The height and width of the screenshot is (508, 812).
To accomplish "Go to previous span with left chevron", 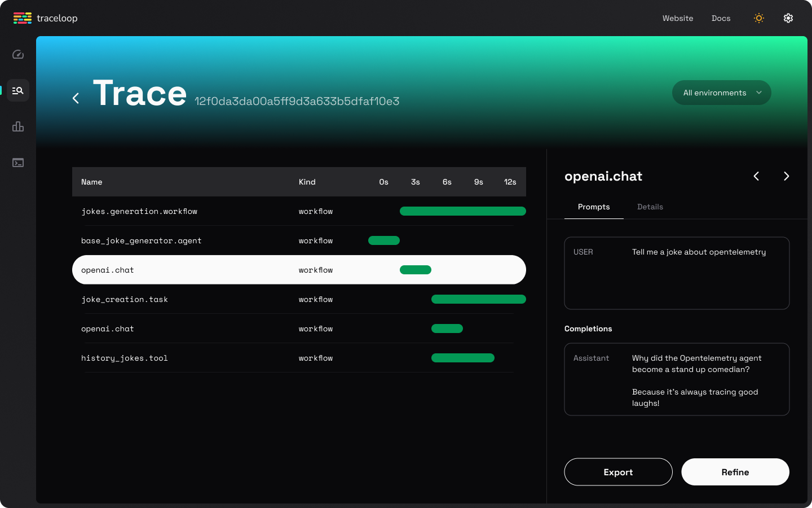I will tap(756, 176).
